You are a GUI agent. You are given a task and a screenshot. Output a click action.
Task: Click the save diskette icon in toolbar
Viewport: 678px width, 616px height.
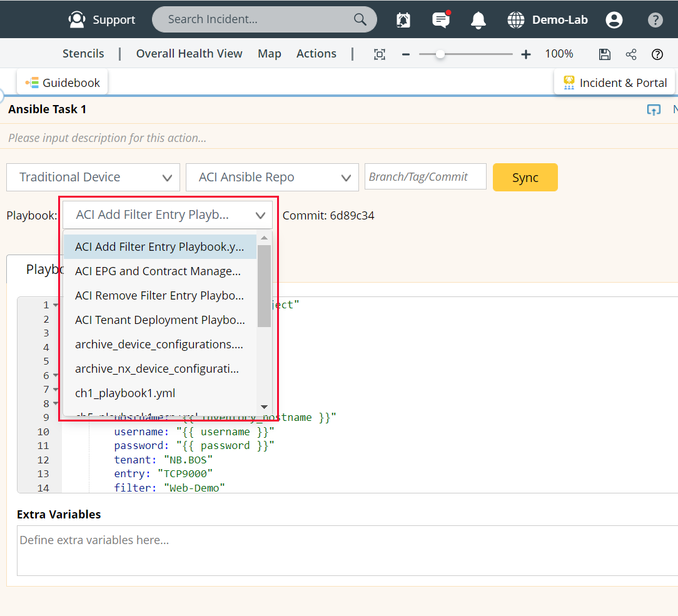pos(605,54)
